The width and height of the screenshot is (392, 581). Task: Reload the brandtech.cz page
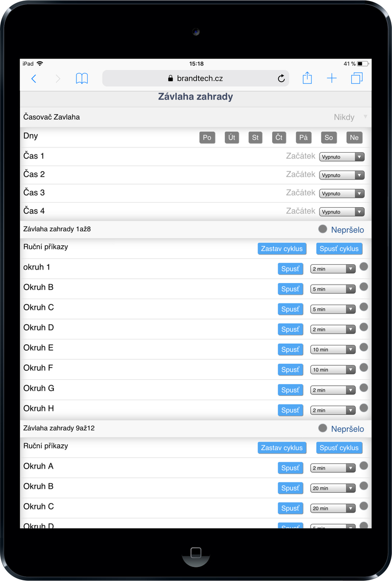click(x=281, y=79)
